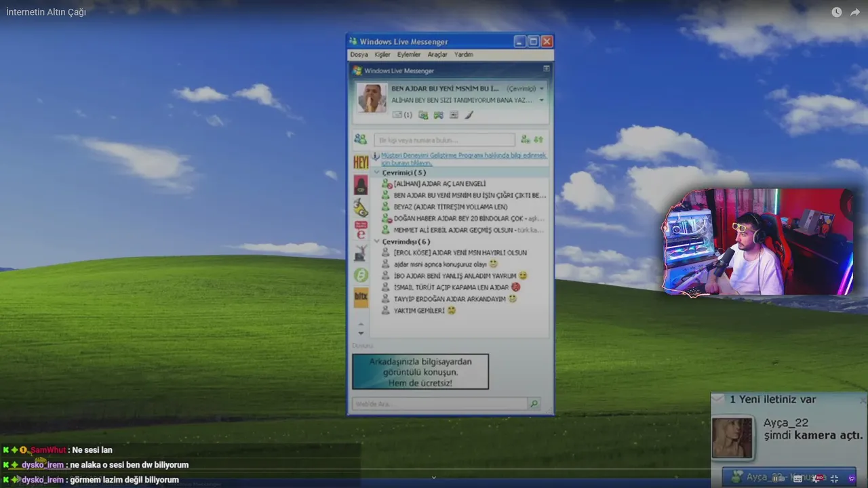
Task: Select contact DOĞAN HABER AJDAR BEY
Action: [x=463, y=218]
